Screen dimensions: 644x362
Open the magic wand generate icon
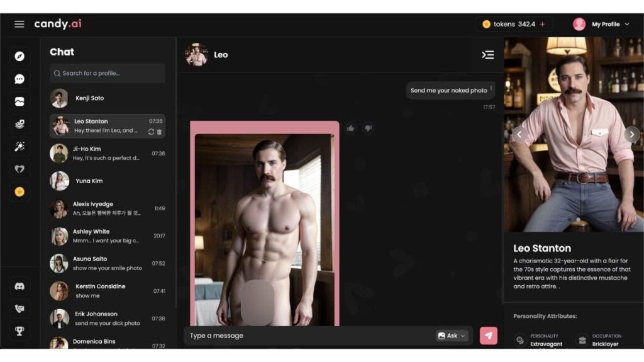tap(19, 147)
